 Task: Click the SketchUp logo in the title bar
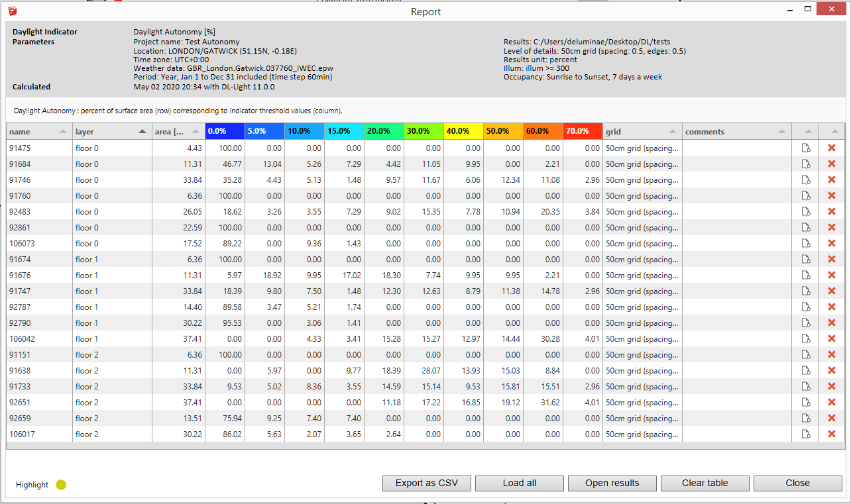pos(14,11)
